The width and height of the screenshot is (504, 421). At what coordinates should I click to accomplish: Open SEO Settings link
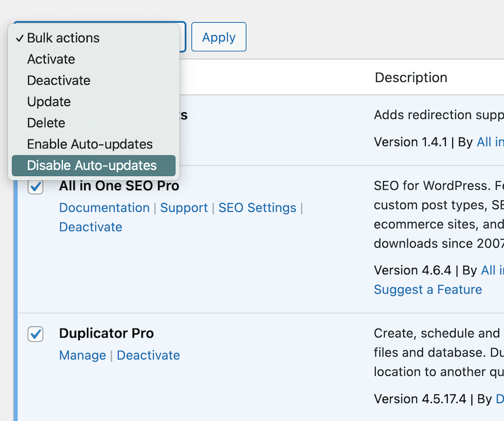pos(258,208)
